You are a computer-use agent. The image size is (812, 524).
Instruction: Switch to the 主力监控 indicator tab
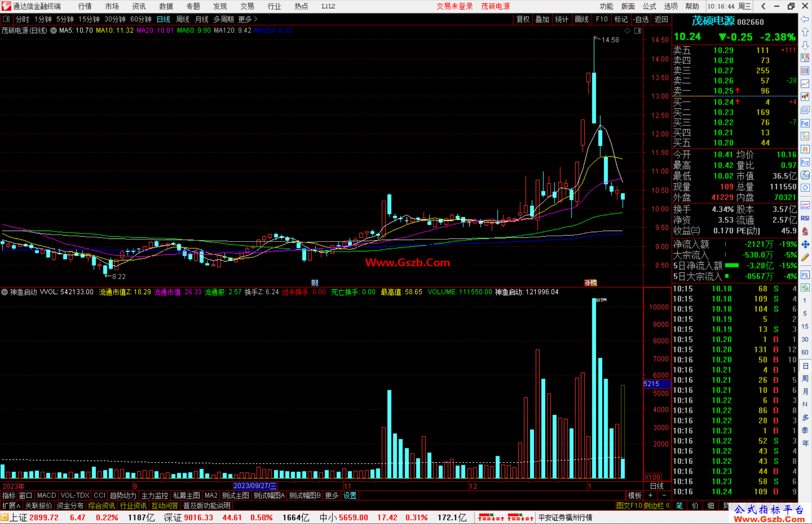pyautogui.click(x=155, y=495)
